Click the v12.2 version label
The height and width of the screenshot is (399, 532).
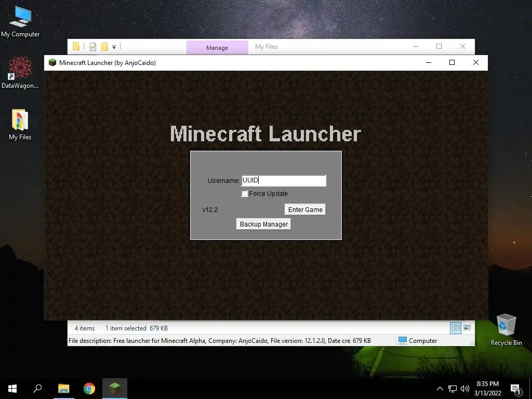[210, 210]
